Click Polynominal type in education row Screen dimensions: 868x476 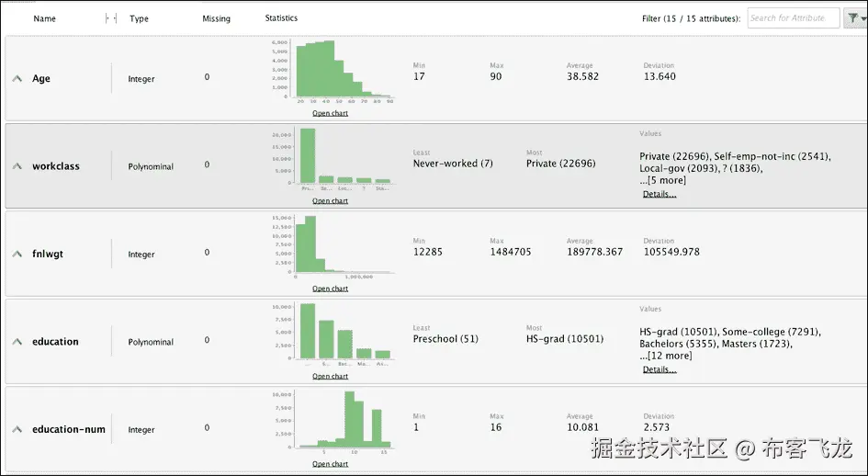[151, 342]
